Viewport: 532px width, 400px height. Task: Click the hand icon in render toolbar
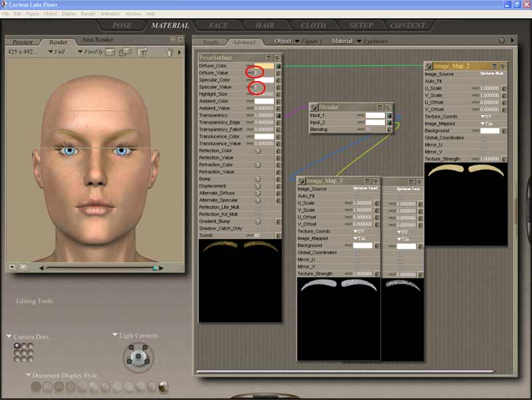[x=170, y=52]
